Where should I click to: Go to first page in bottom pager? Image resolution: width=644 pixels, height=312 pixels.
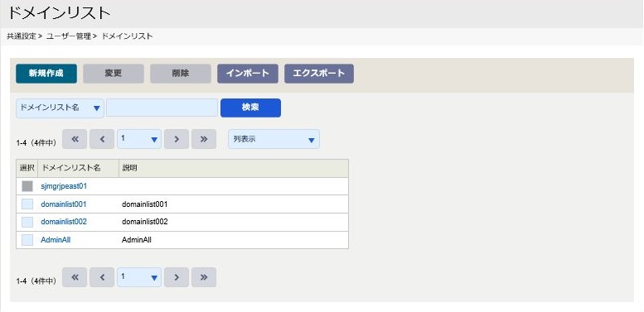pyautogui.click(x=75, y=277)
